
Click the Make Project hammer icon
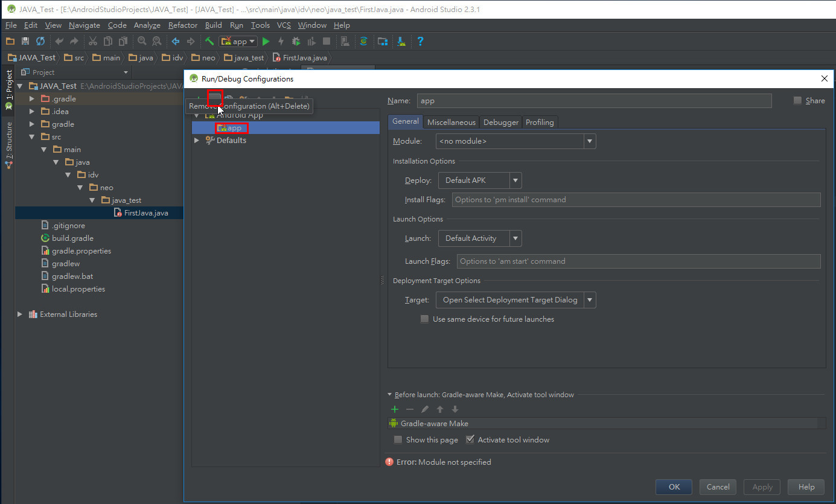click(x=209, y=41)
